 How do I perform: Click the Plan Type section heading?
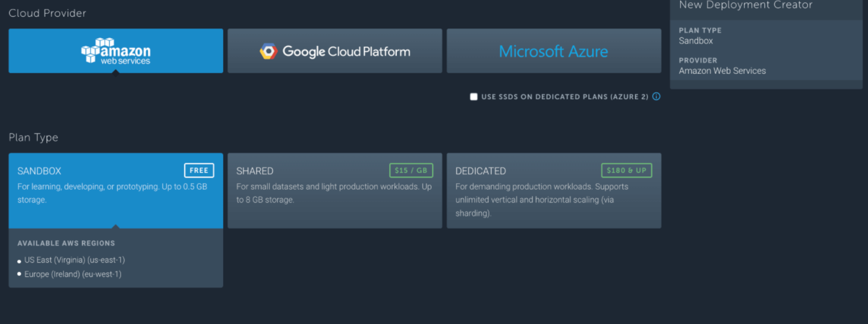pyautogui.click(x=33, y=137)
